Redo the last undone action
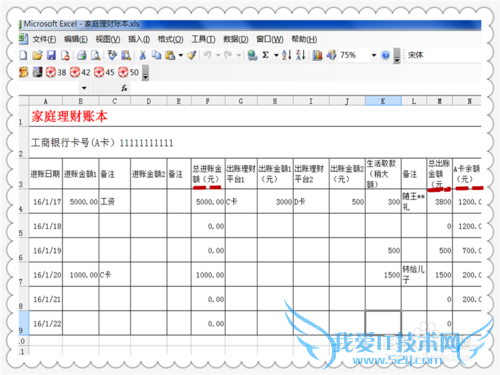500x375 pixels. tap(228, 55)
